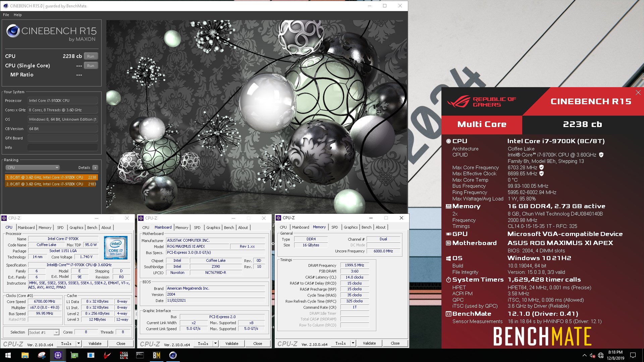Open the blue window icon taskbar app
Viewport: 644px width, 362px height.
91,355
